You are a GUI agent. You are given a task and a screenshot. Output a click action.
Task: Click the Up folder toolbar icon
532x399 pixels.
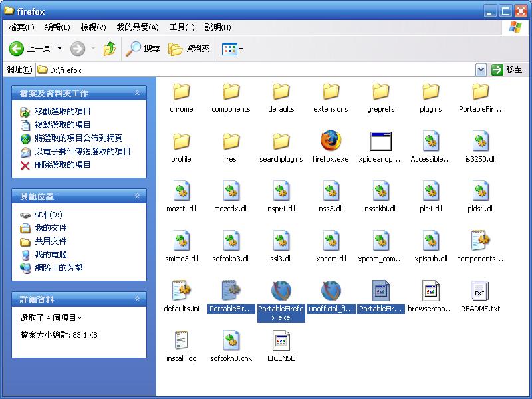[x=110, y=49]
